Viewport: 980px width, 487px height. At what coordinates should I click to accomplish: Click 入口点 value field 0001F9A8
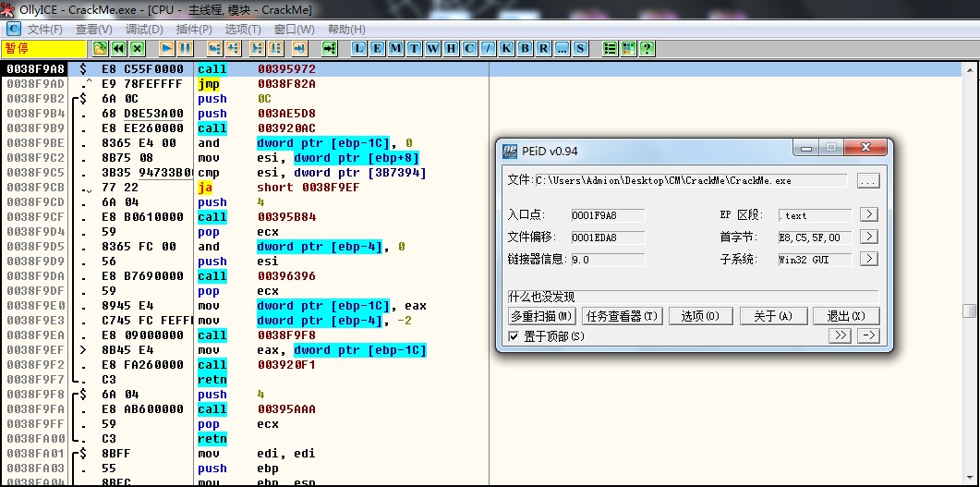(608, 215)
